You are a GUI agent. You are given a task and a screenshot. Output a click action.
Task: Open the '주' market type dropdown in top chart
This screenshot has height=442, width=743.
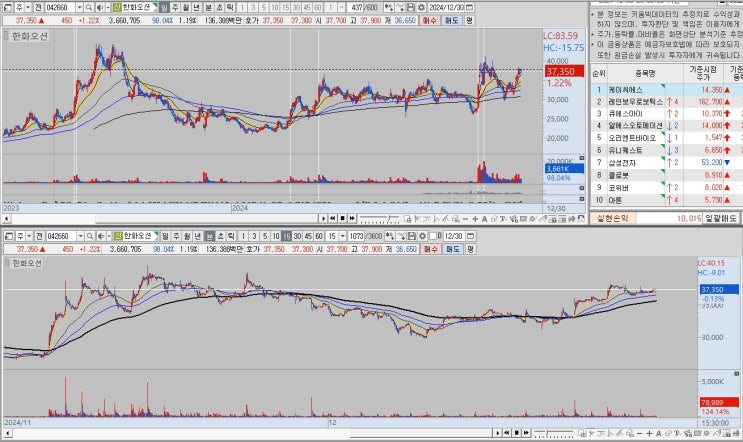click(28, 7)
